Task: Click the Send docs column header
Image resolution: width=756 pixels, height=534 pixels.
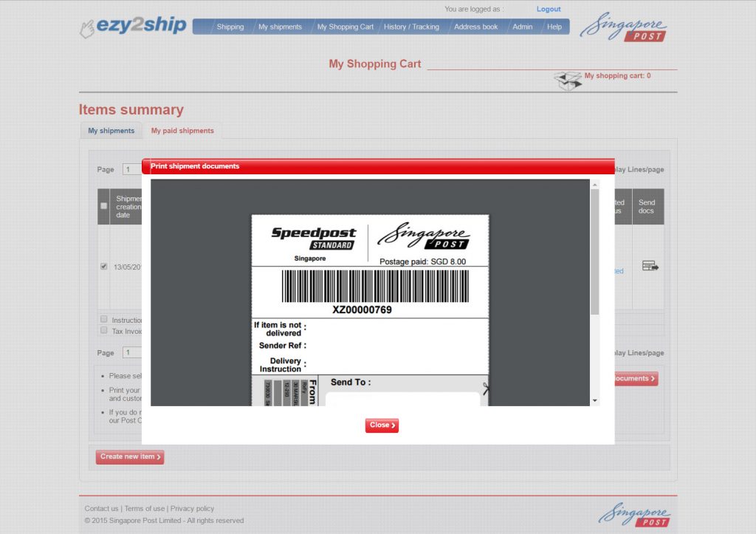Action: click(648, 207)
